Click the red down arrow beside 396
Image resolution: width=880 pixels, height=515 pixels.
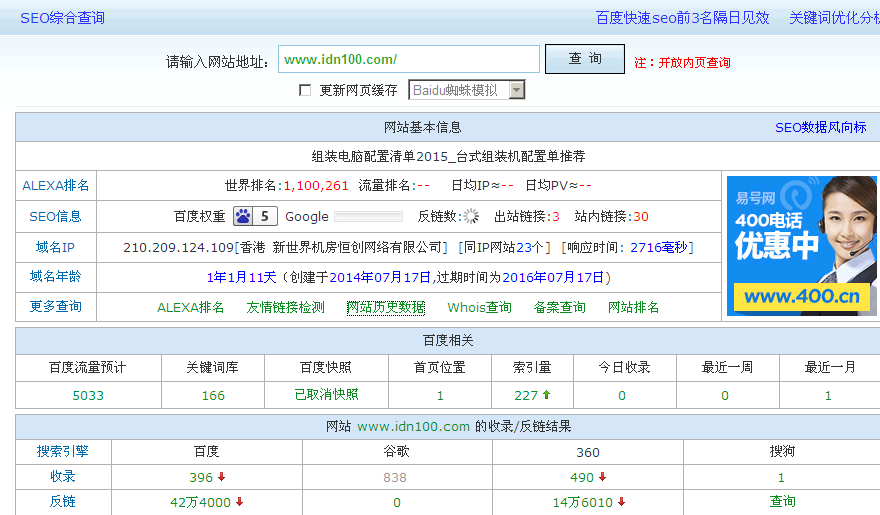[222, 476]
